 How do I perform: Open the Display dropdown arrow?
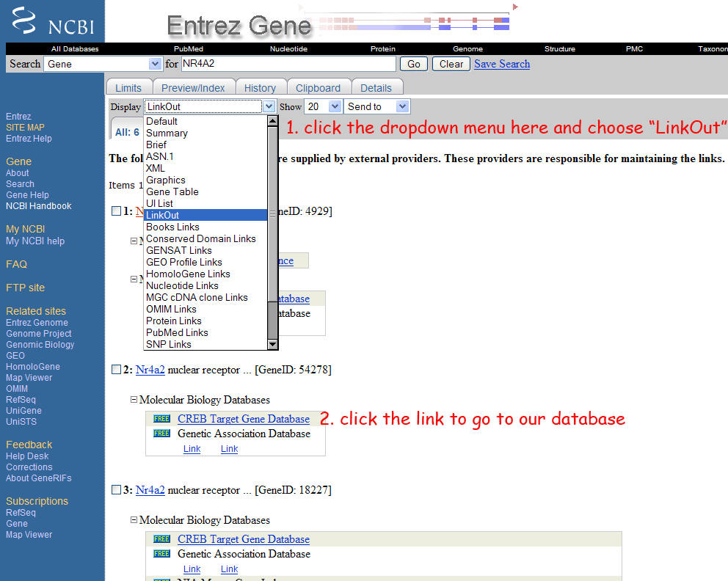click(269, 106)
